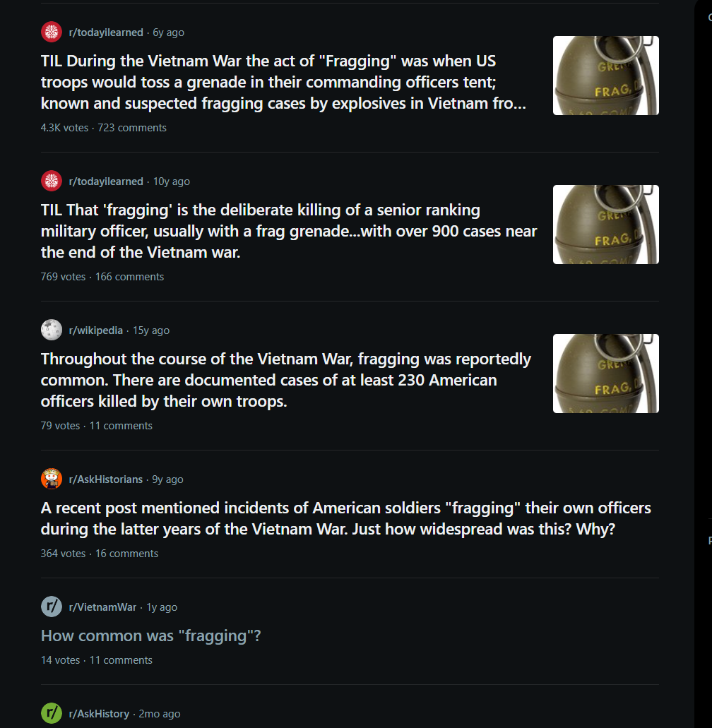Click the r/wikipedia moon avatar icon

52,330
